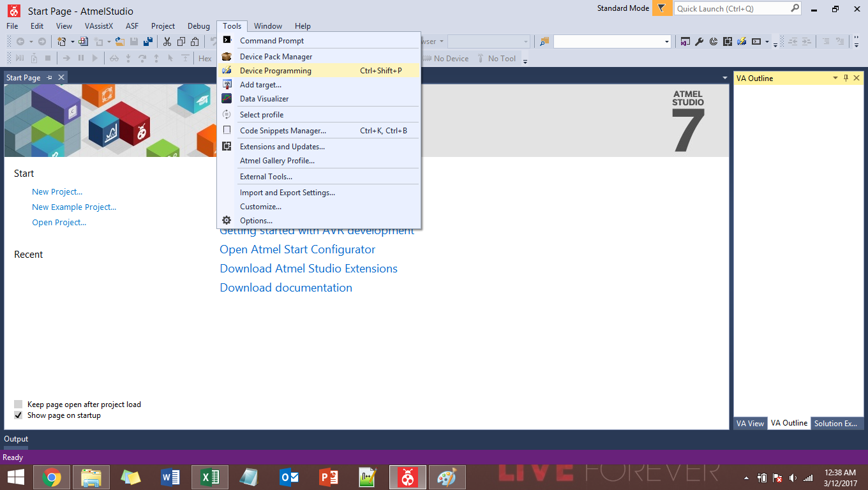This screenshot has width=868, height=490.
Task: Open the empty search combo box dropdown
Action: 667,41
